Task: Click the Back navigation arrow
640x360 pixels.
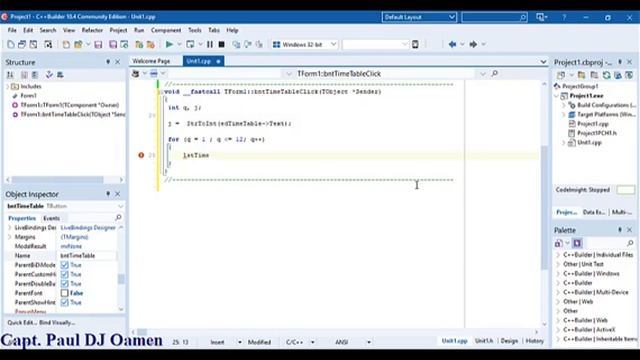Action: tap(452, 44)
